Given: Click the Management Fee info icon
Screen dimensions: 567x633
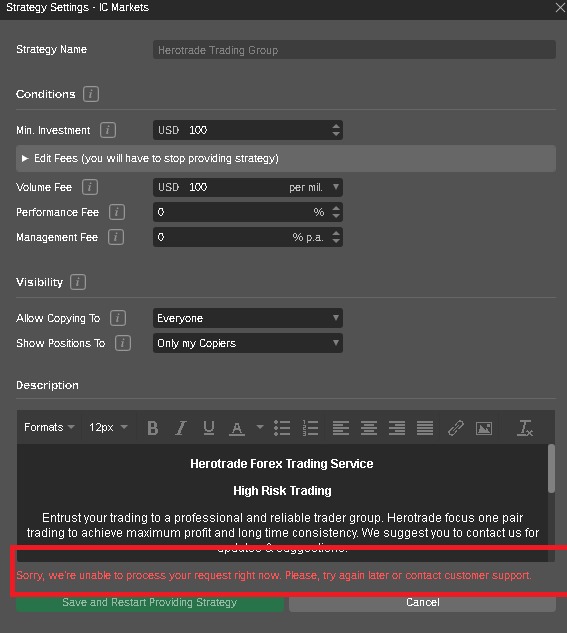Looking at the screenshot, I should pyautogui.click(x=116, y=237).
